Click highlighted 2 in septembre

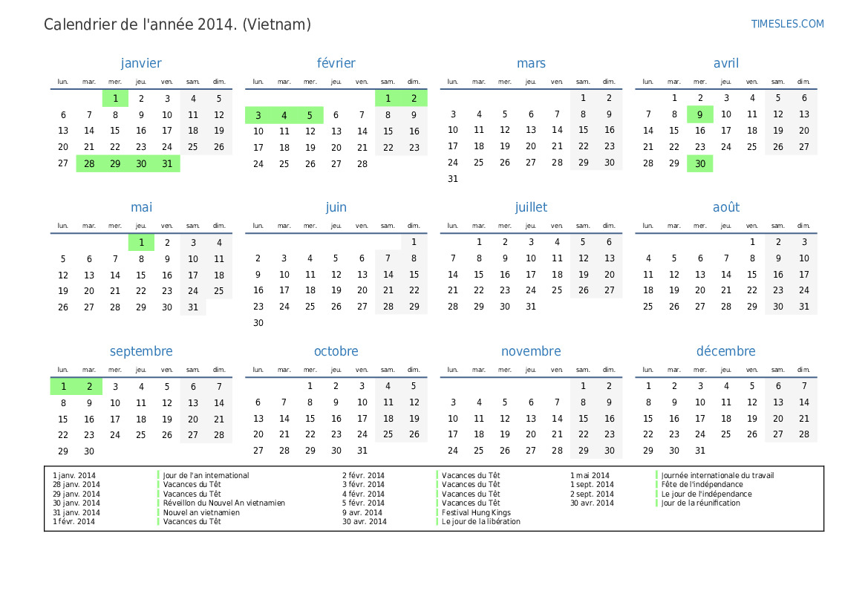[x=89, y=387]
